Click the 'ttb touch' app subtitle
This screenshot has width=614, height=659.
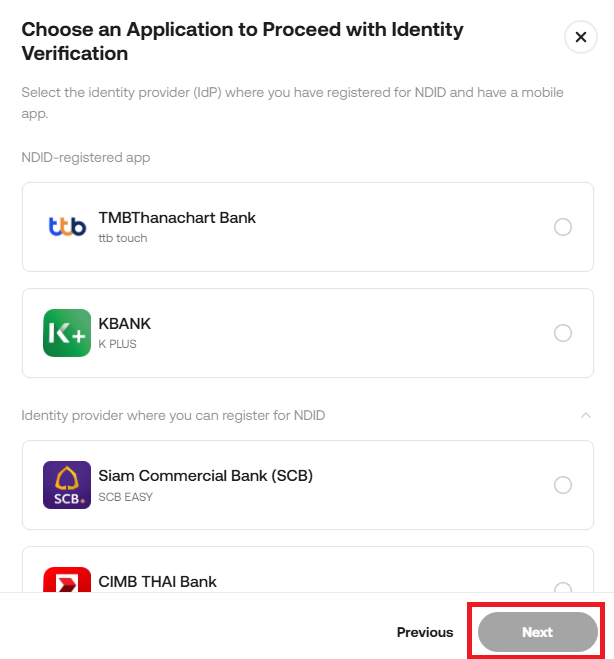[123, 239]
